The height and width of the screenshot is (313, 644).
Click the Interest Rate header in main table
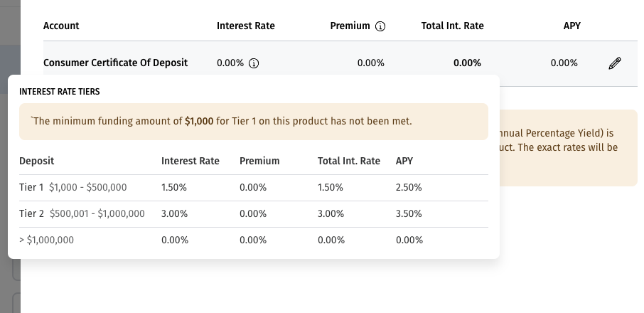coord(245,26)
